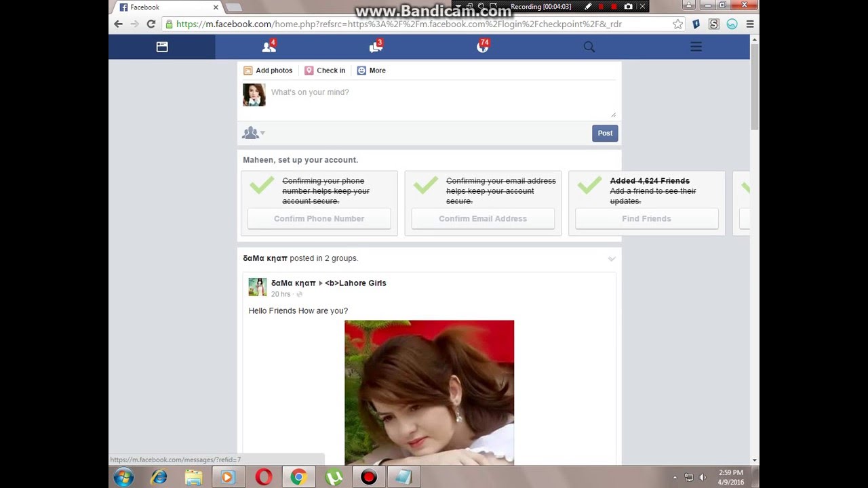Open Chrome user profile button

coord(689,5)
